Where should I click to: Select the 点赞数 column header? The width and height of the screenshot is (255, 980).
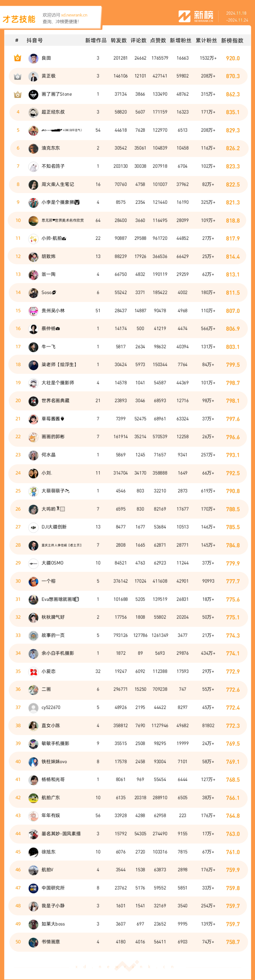pyautogui.click(x=158, y=40)
